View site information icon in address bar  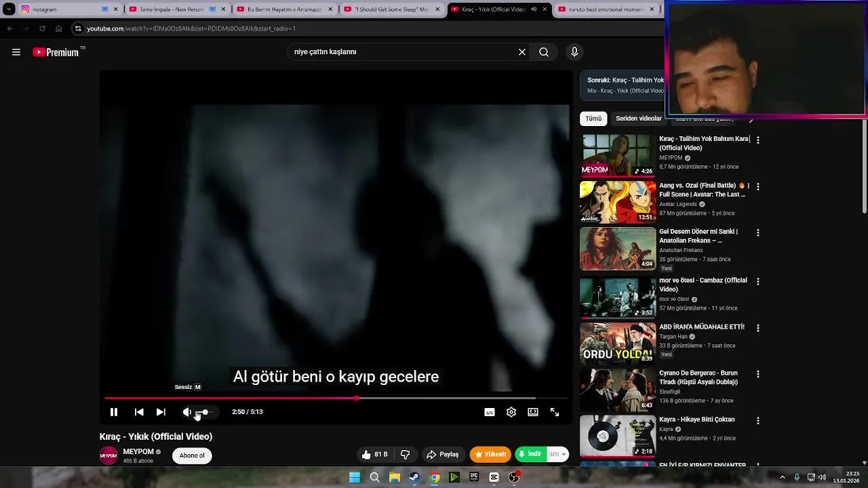(x=78, y=28)
